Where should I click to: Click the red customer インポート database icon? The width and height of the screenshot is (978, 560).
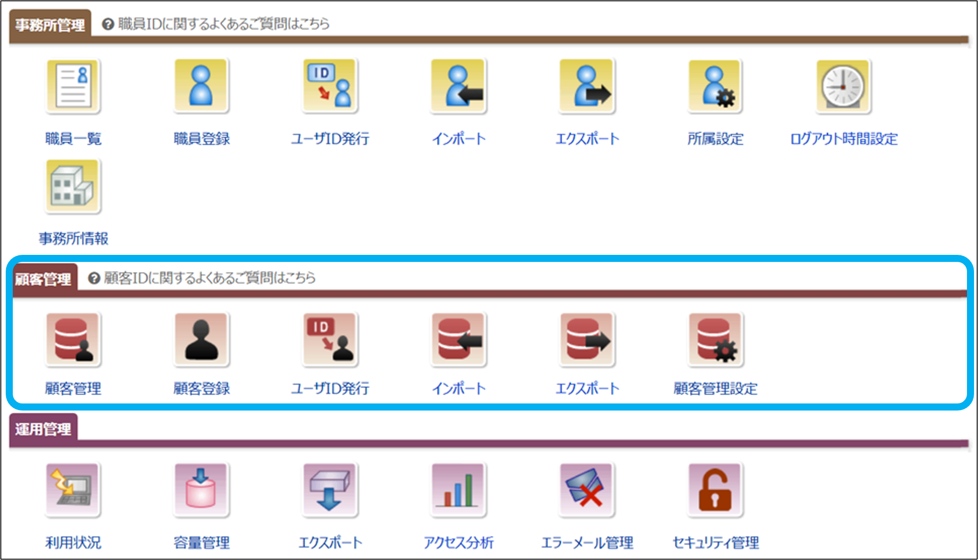coord(458,340)
